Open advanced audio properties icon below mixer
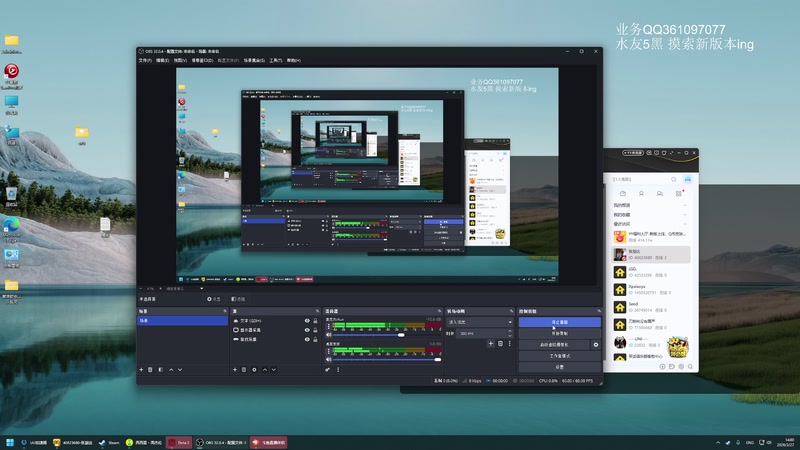The image size is (800, 450). [x=328, y=369]
